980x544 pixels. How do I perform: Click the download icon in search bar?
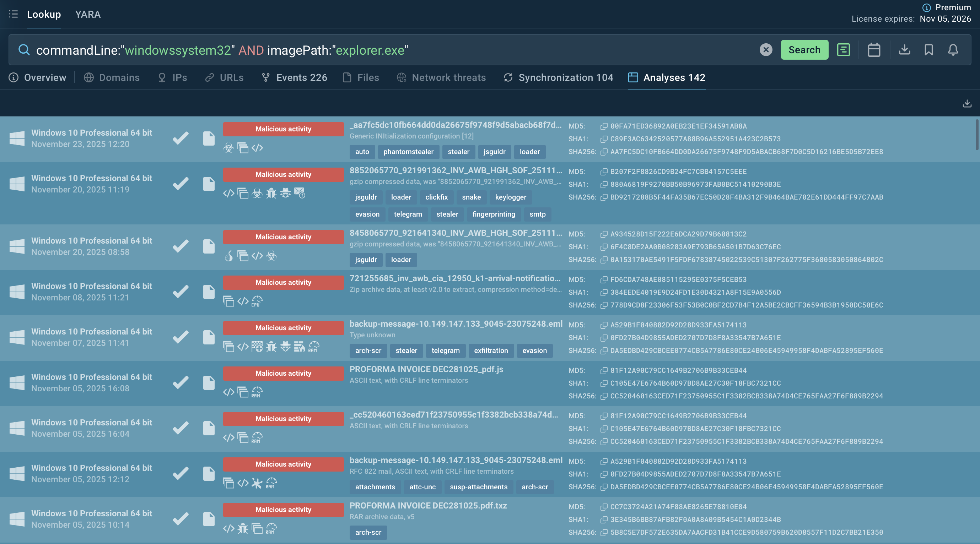(x=904, y=50)
